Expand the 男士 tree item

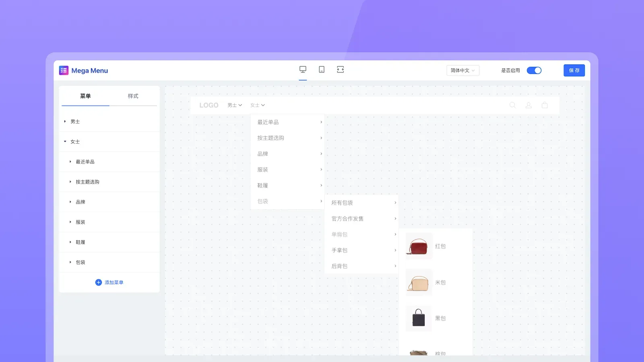click(x=65, y=121)
